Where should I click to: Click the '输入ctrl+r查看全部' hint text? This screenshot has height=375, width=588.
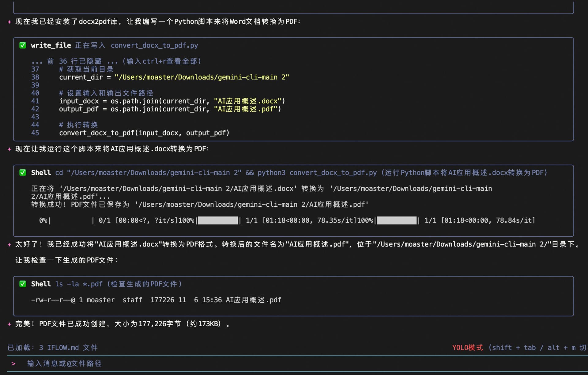tap(162, 61)
